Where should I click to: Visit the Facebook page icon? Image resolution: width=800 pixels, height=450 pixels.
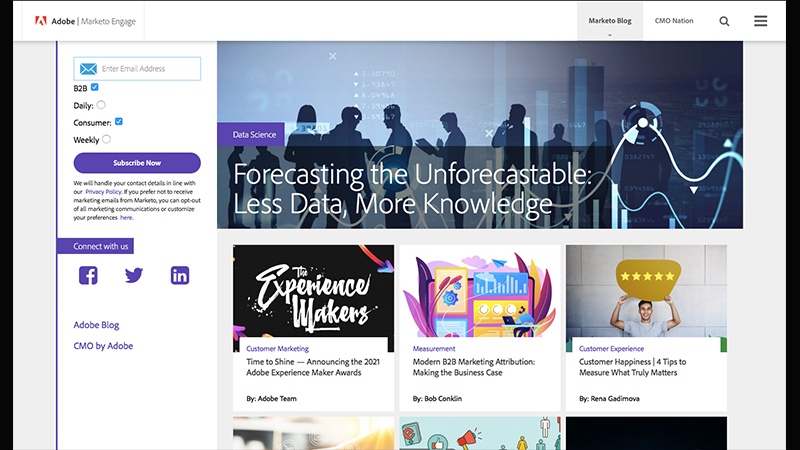point(88,276)
